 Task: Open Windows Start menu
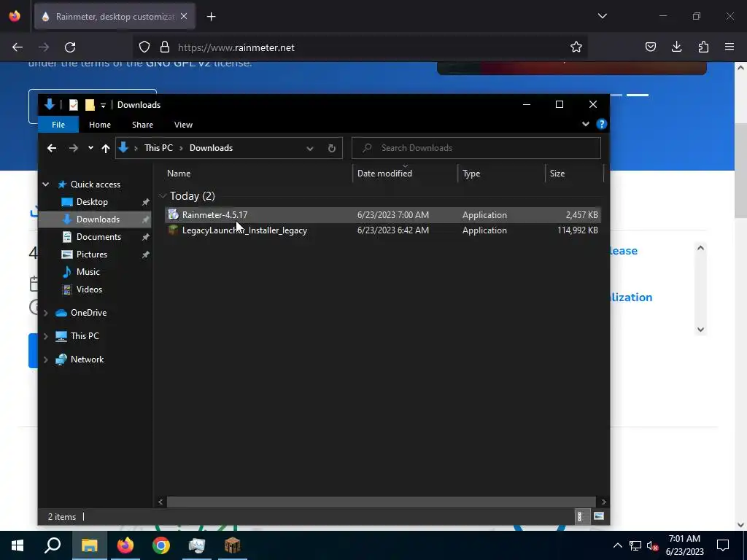18,545
